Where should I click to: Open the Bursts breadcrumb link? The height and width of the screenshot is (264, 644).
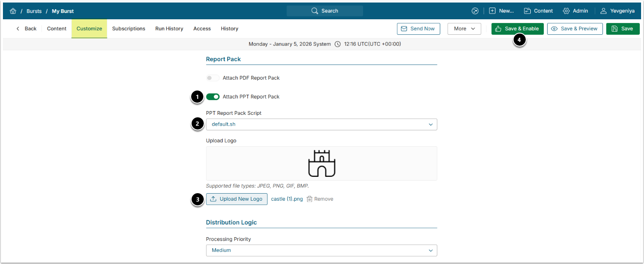[x=34, y=11]
